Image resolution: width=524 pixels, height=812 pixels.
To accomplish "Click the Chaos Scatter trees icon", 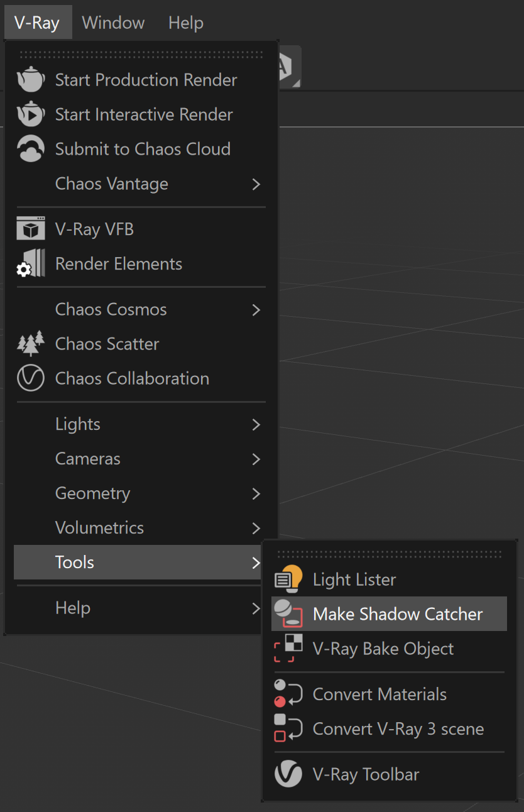I will [x=31, y=344].
